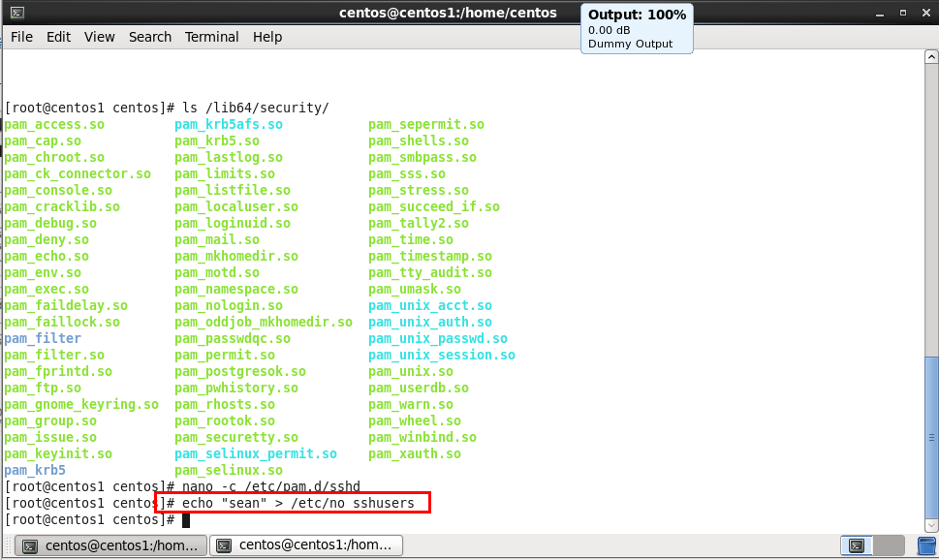939x560 pixels.
Task: Click the terminal window menu icon in title bar
Action: click(17, 13)
